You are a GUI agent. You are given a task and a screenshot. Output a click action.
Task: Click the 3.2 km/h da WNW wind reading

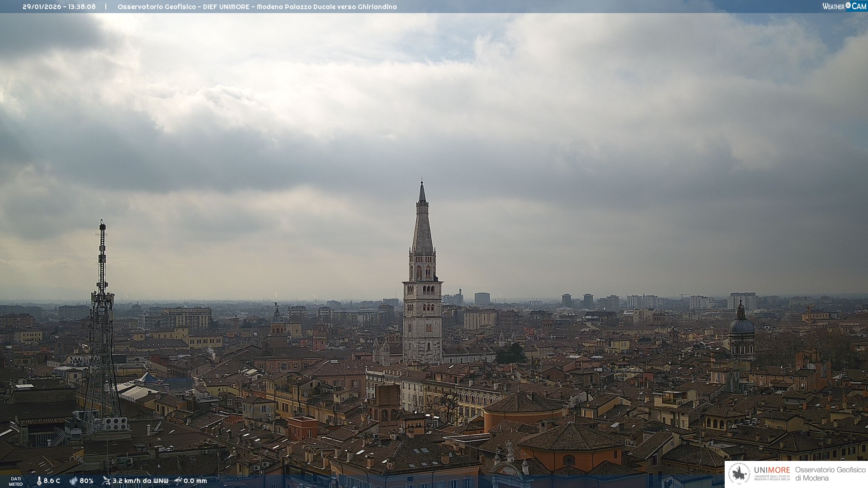[140, 481]
